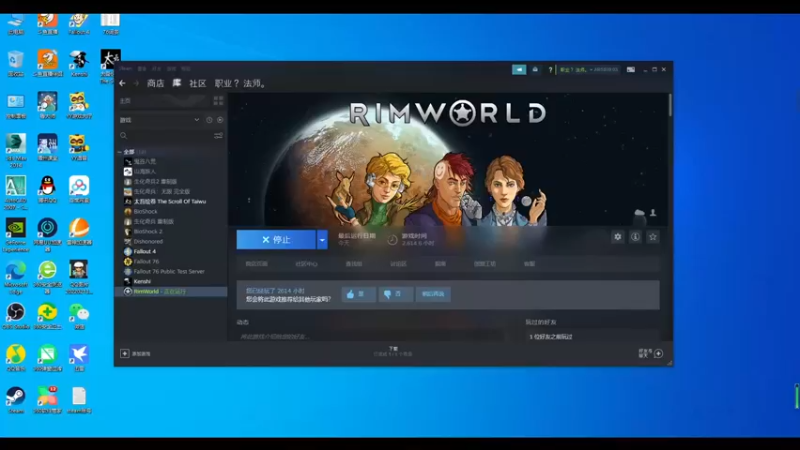
Task: Go back with the Steam back arrow
Action: coord(122,83)
